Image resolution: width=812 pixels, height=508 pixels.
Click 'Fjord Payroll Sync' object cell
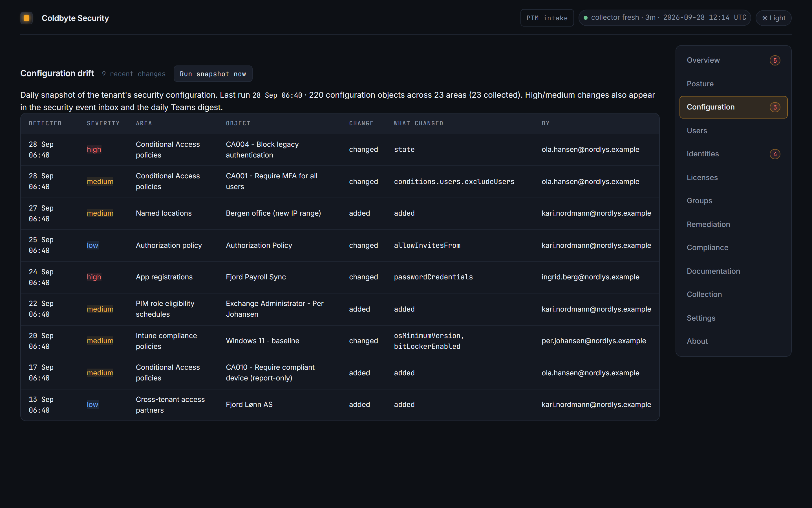point(256,277)
